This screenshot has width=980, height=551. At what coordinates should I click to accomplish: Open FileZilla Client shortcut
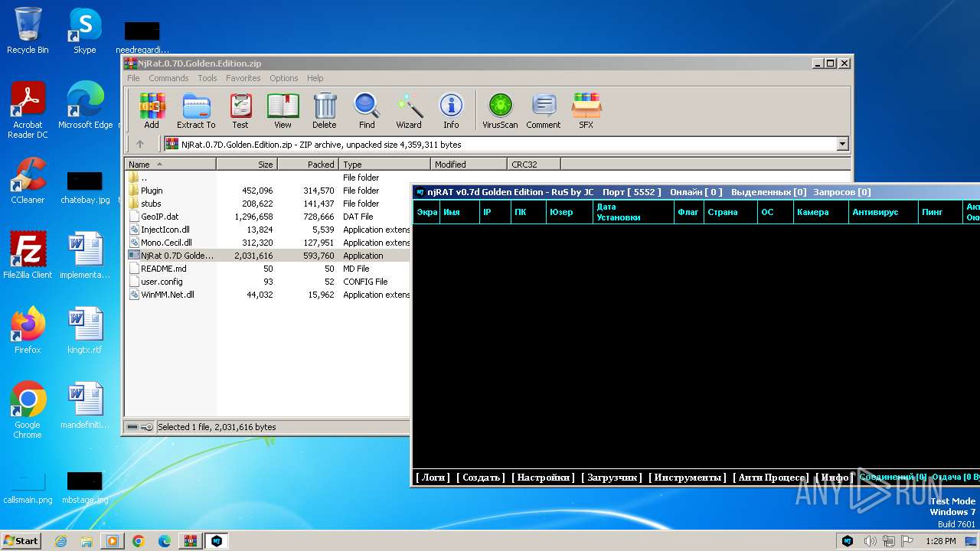(x=28, y=256)
